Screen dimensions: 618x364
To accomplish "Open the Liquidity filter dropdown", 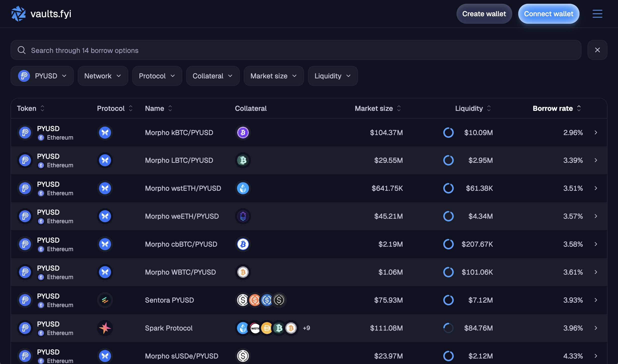I will pos(333,76).
